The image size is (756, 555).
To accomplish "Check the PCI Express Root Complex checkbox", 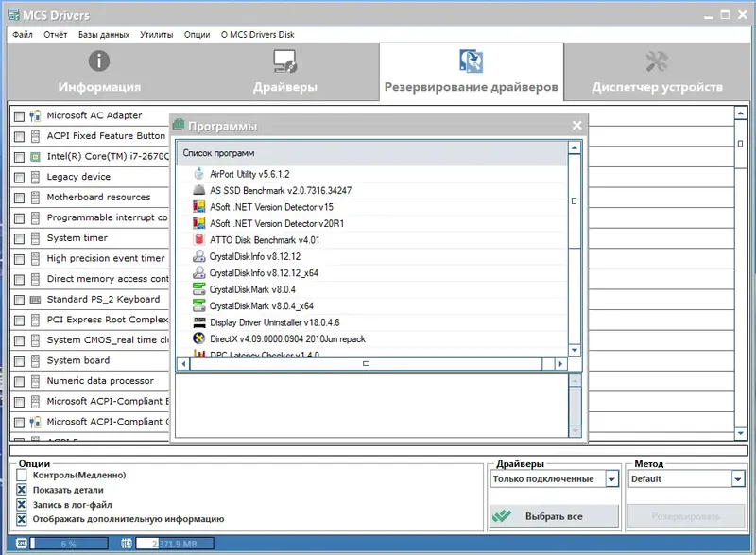I will pos(19,321).
